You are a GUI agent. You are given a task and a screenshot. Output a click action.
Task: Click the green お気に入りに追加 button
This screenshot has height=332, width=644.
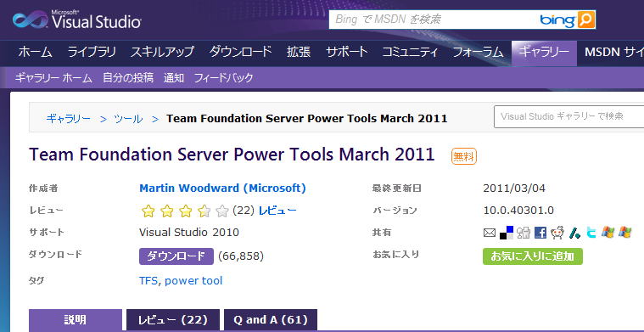pyautogui.click(x=532, y=256)
